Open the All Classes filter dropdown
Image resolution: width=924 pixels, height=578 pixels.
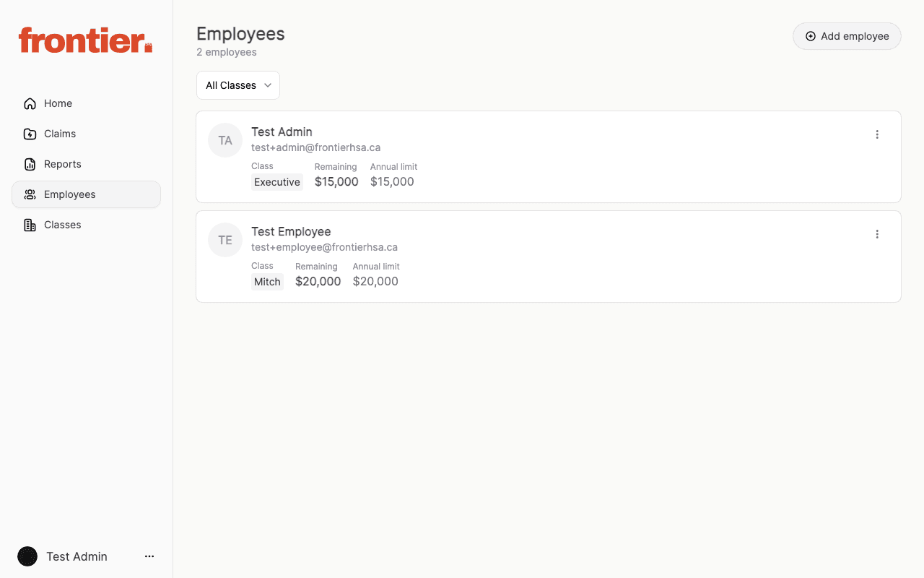[238, 85]
